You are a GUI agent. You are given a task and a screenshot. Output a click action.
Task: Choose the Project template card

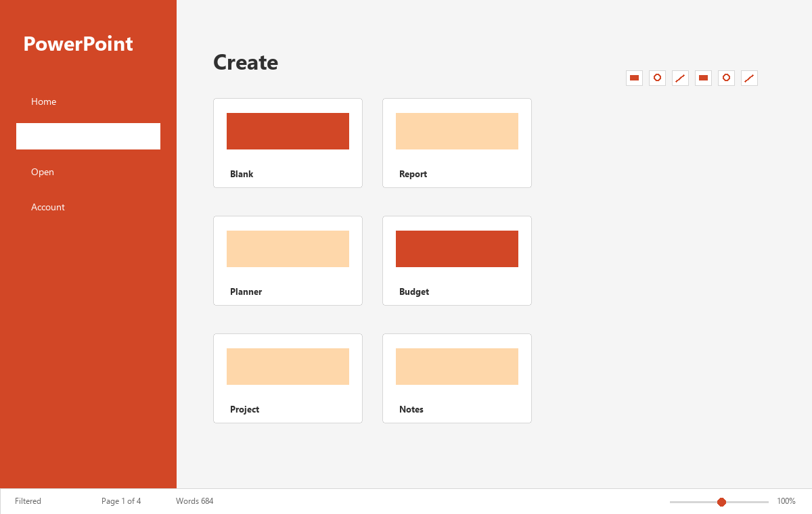[288, 378]
